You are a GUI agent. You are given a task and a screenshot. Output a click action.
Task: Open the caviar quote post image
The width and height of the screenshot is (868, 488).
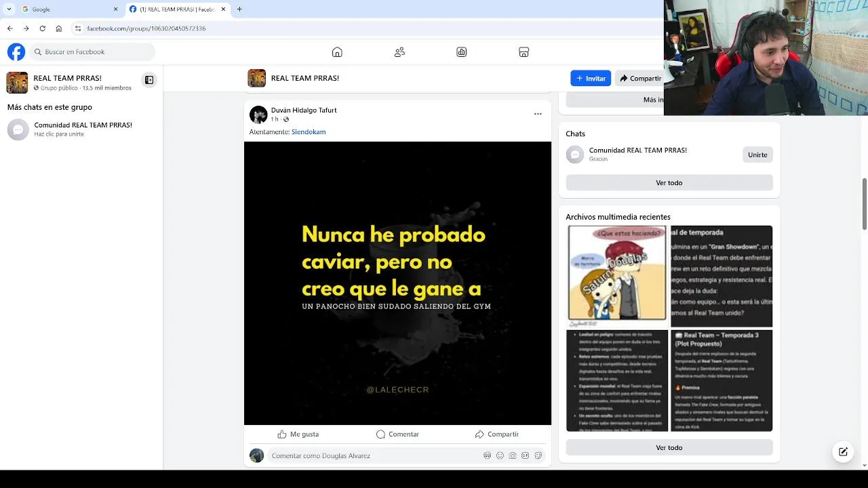[397, 283]
